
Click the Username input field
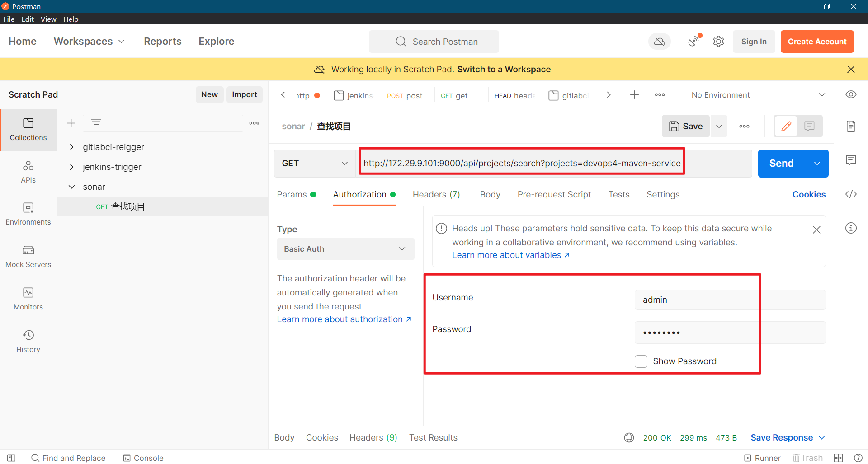click(x=730, y=300)
